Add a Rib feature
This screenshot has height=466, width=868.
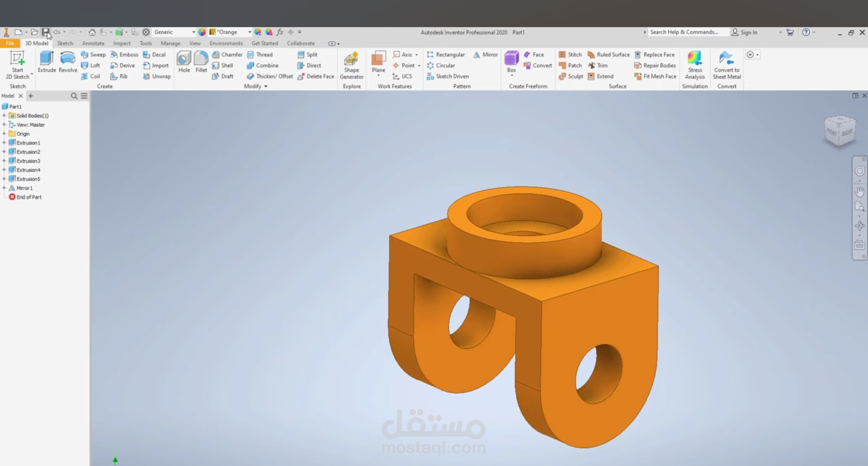[119, 76]
